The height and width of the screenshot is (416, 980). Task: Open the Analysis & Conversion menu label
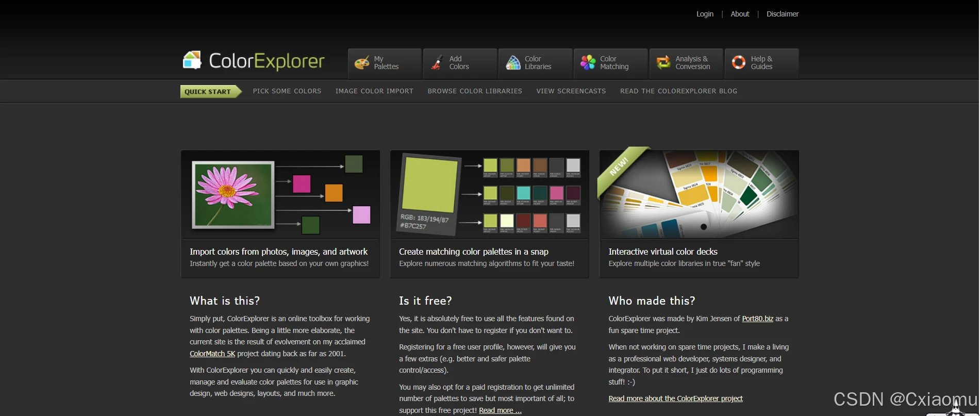point(692,63)
